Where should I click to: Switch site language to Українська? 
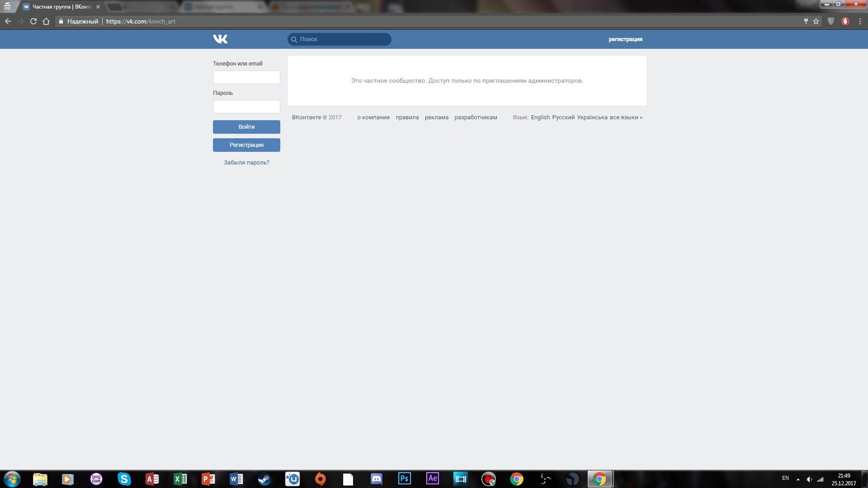pos(592,117)
